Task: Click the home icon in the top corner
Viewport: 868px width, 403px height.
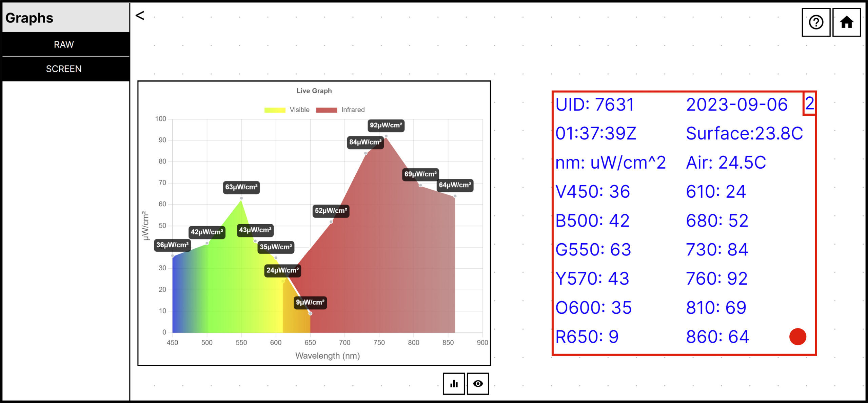Action: (847, 22)
